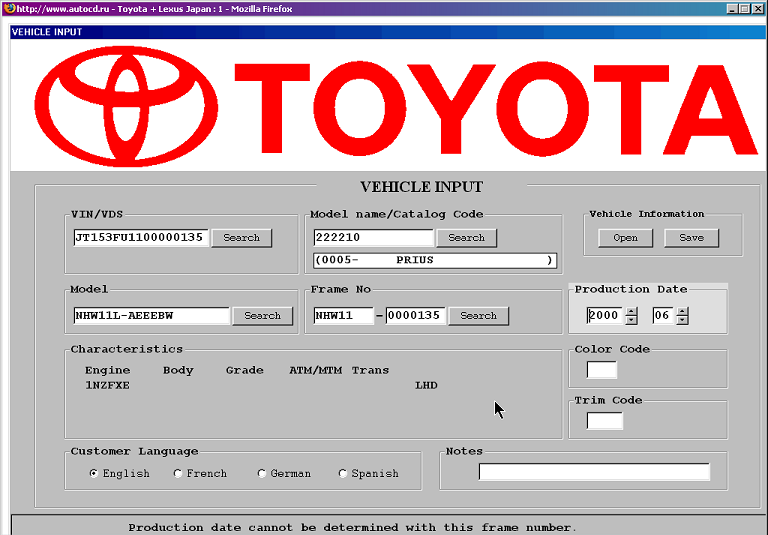
Task: Focus the Model field NHW11L-AEEEBW
Action: [x=151, y=316]
